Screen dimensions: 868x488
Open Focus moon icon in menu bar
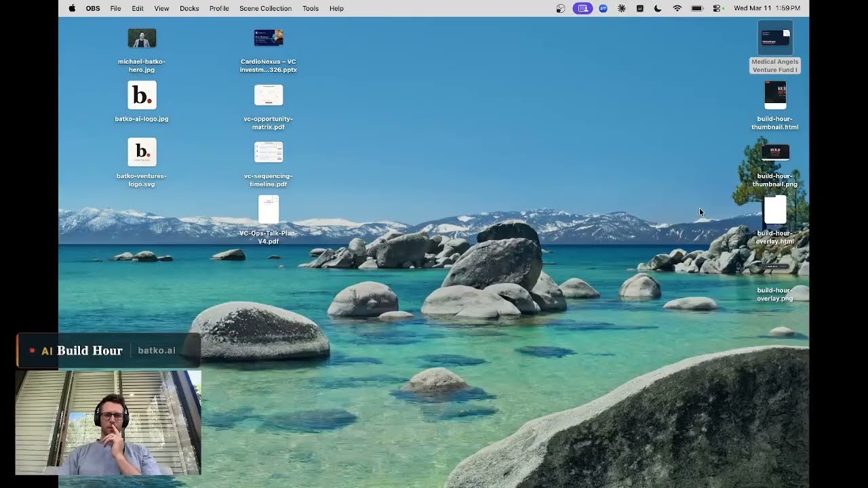click(x=658, y=8)
